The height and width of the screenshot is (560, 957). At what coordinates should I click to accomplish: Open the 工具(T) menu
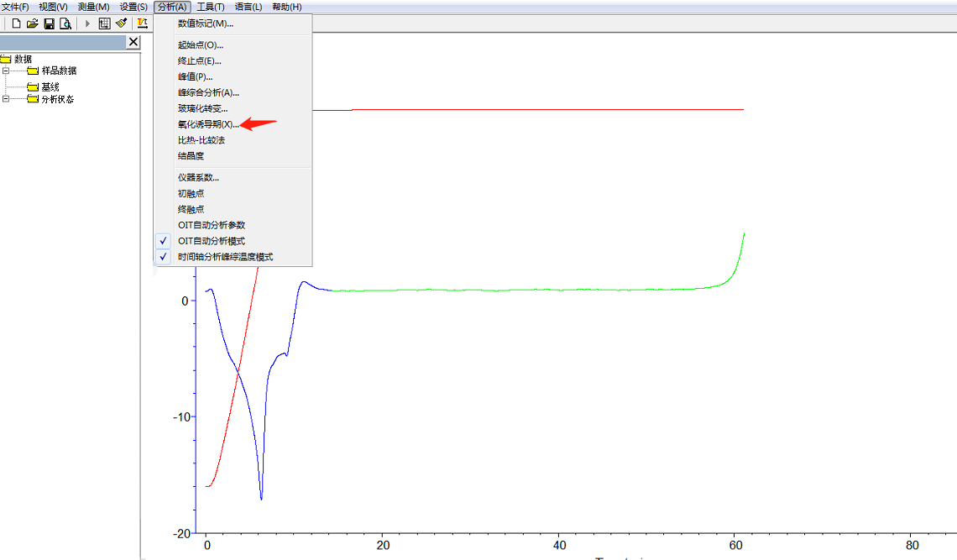click(211, 7)
